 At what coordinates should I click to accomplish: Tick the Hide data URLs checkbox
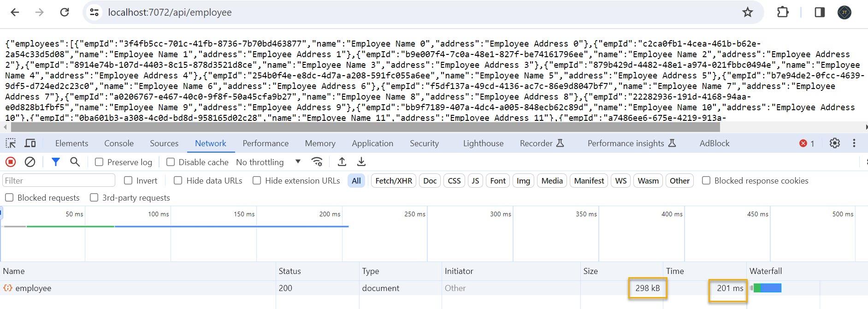[x=178, y=180]
